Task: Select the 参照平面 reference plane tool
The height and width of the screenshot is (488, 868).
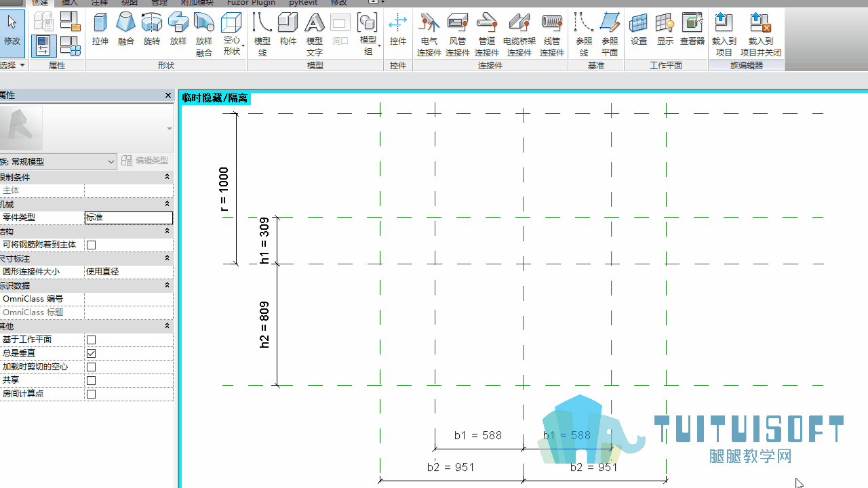Action: (x=610, y=34)
